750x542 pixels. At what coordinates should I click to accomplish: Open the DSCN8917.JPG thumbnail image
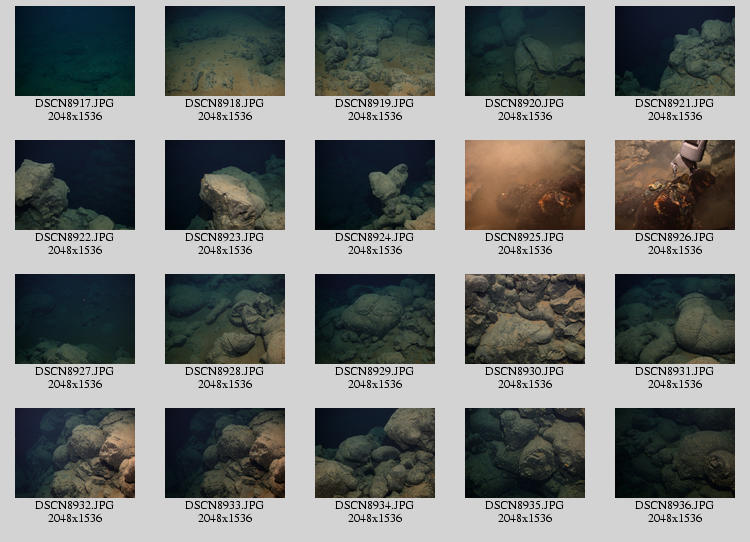(x=75, y=51)
